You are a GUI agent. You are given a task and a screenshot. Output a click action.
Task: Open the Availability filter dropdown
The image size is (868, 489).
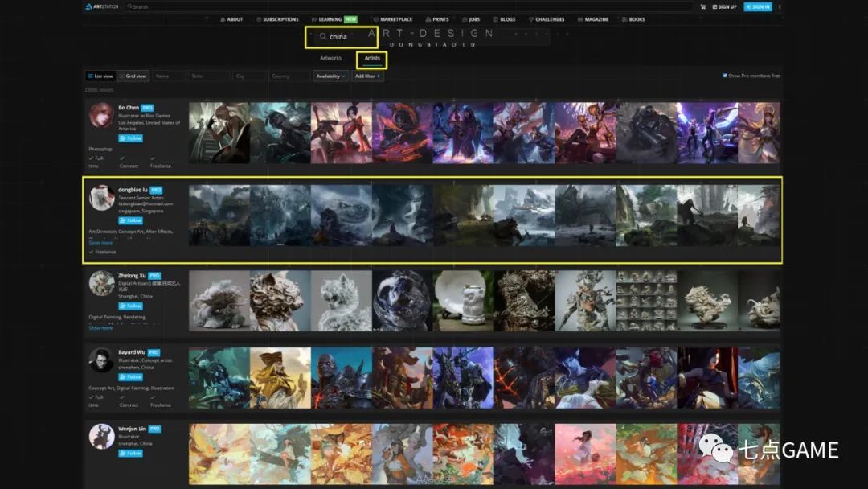pos(330,76)
